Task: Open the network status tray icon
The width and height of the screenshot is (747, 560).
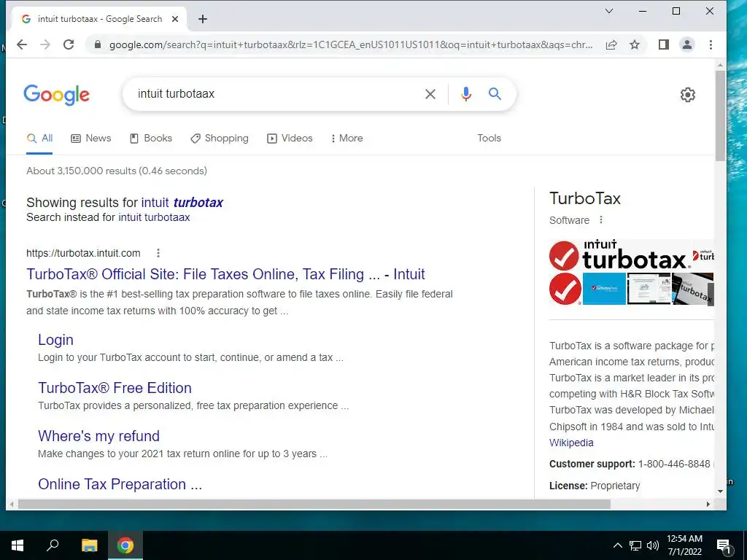Action: point(635,545)
